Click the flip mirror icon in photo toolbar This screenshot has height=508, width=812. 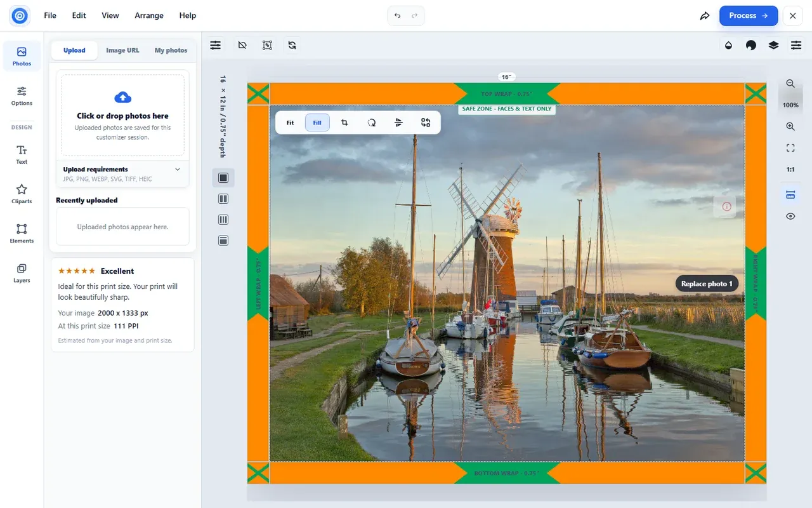(398, 123)
